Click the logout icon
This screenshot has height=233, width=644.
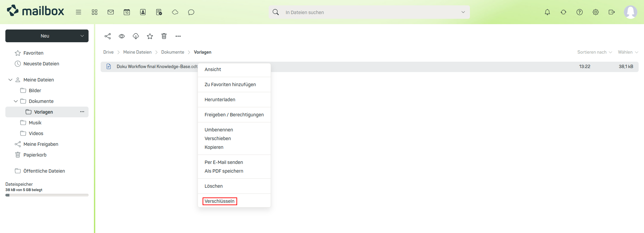[x=612, y=12]
